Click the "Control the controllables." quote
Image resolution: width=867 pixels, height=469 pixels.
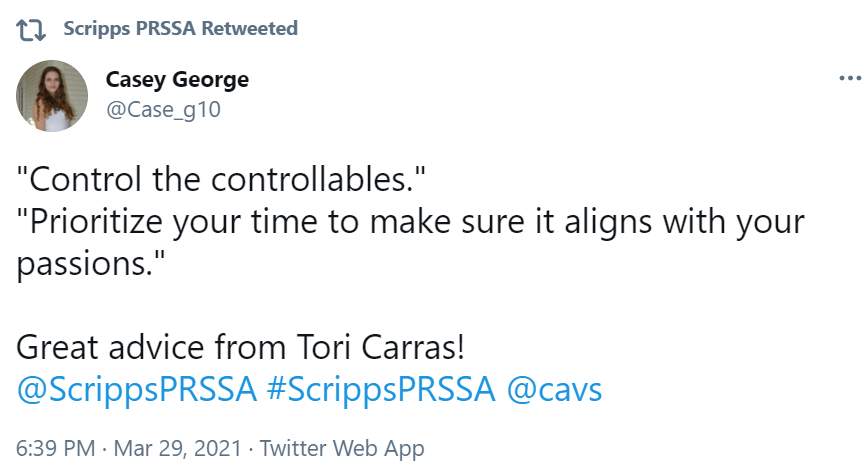point(222,181)
